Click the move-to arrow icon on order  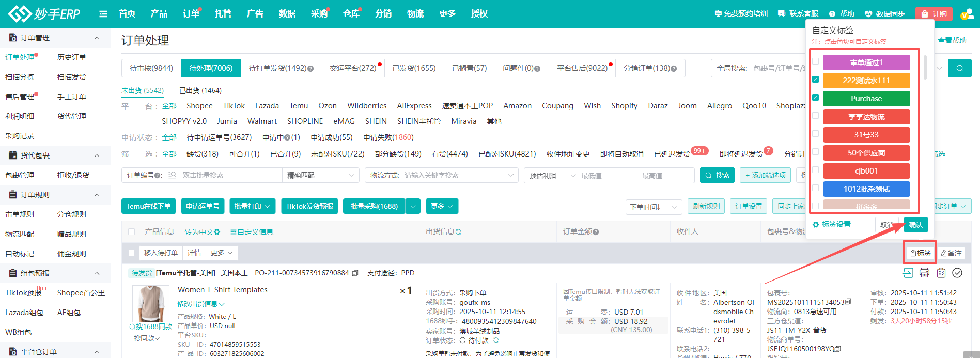point(908,273)
